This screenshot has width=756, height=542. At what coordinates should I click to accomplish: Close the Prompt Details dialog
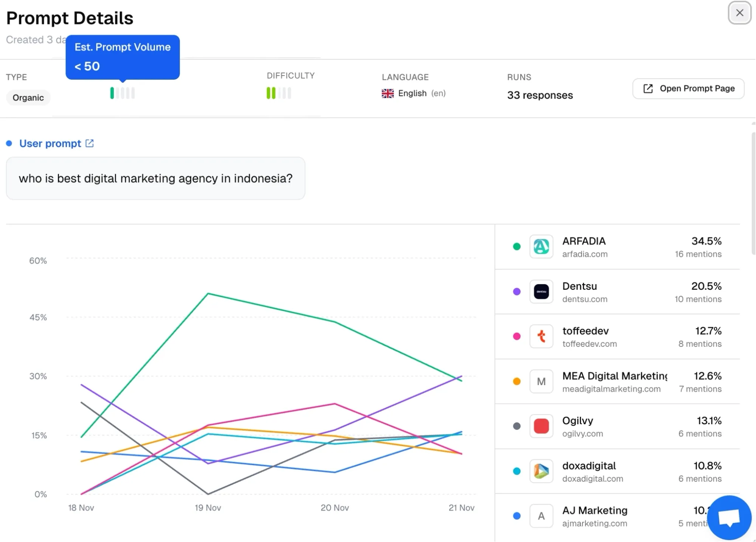click(739, 13)
